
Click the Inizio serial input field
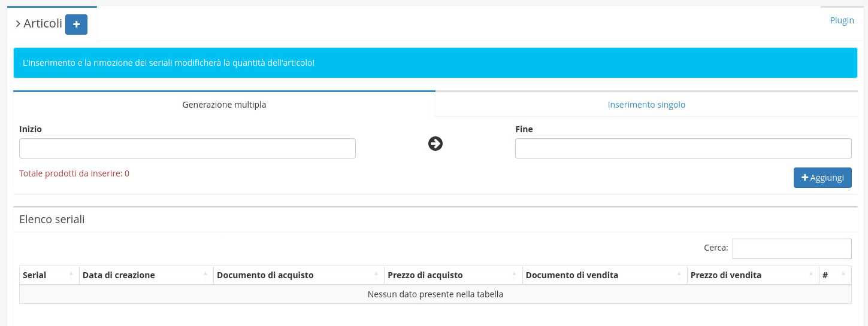[x=187, y=148]
